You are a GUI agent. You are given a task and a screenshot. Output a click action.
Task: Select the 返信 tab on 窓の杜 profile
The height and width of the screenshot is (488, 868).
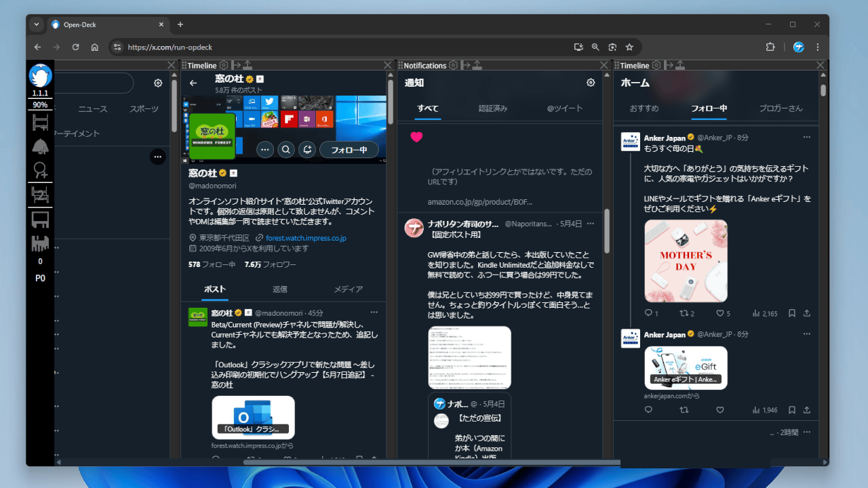[x=280, y=289]
